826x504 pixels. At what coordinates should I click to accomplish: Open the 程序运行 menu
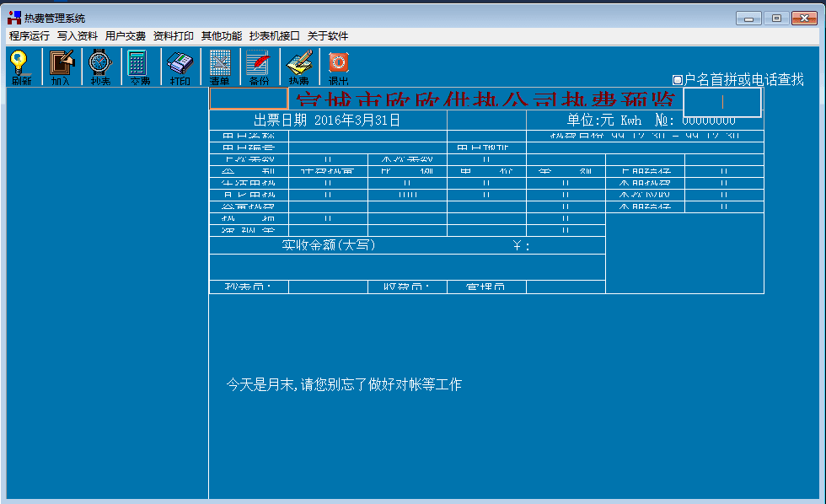pos(29,36)
